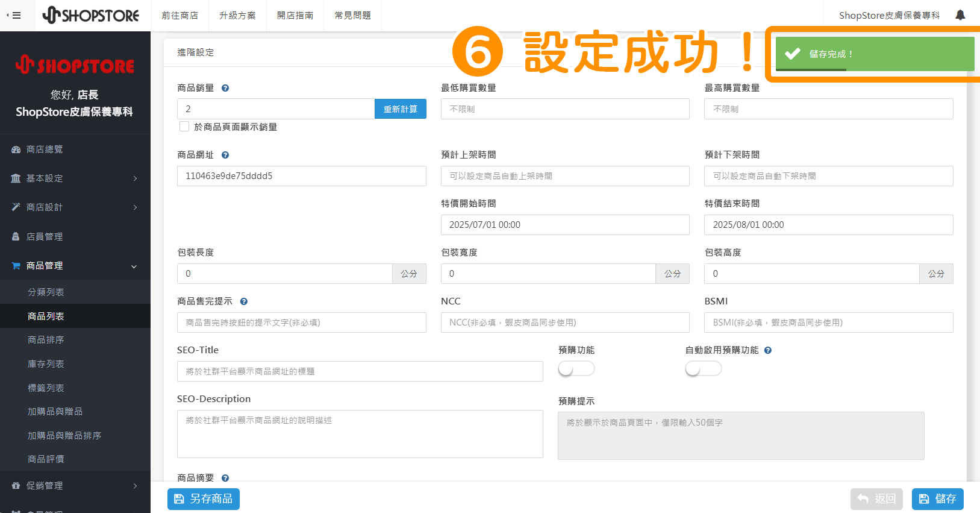The image size is (980, 513).
Task: Focus the SEO-Title field
Action: tap(360, 371)
